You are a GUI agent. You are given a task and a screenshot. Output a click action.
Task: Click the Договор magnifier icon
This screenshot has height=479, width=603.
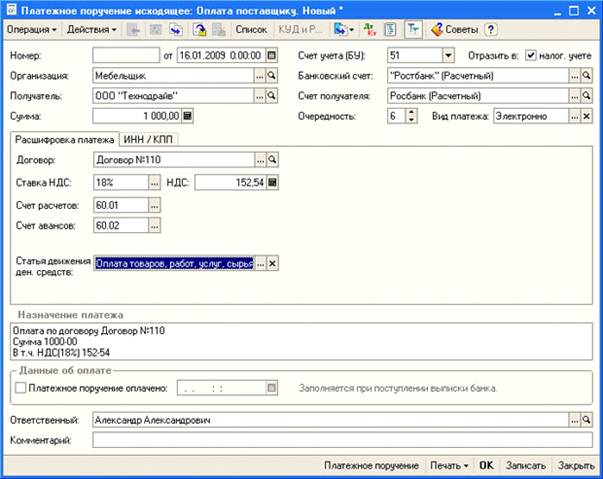coord(272,160)
